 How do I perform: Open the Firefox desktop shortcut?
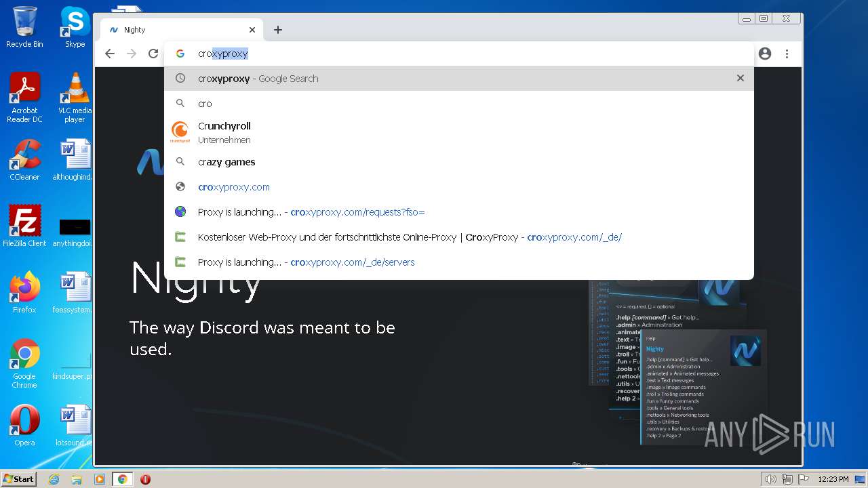point(24,293)
